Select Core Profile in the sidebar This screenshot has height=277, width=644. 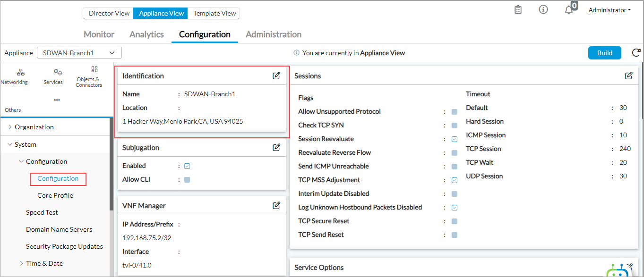[x=55, y=195]
